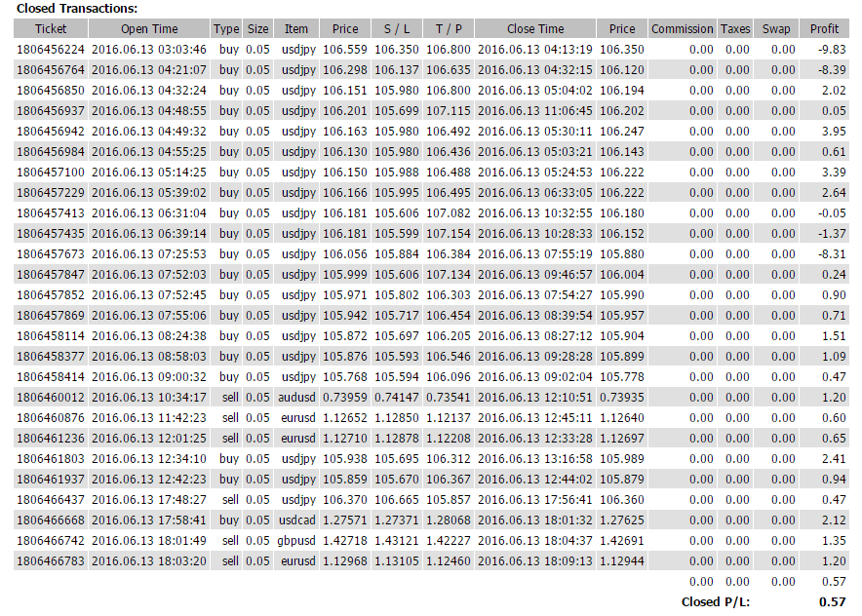This screenshot has width=862, height=616.
Task: Click the Commission column header
Action: click(x=682, y=29)
